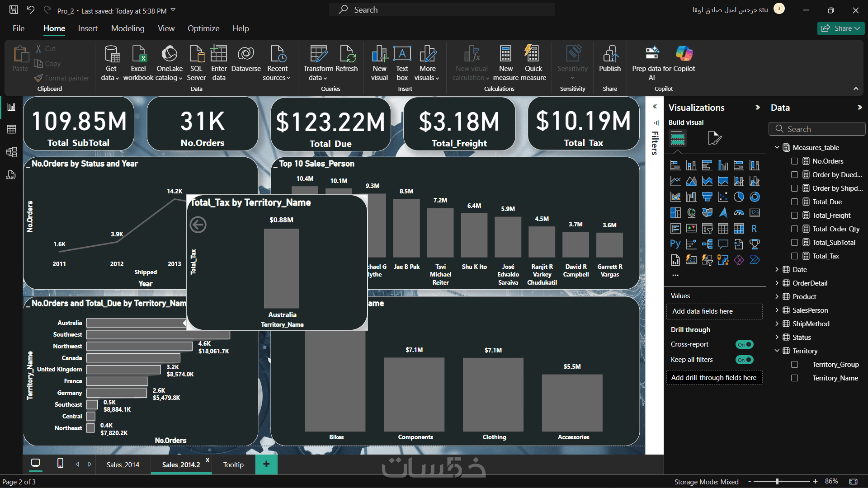The height and width of the screenshot is (488, 868).
Task: Turn off Keep all filters toggle
Action: [744, 360]
